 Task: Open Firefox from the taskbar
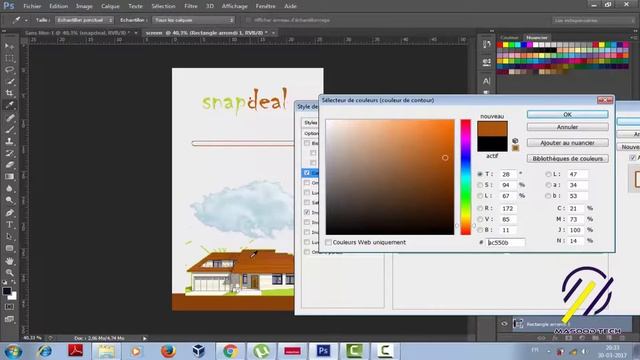[168, 351]
